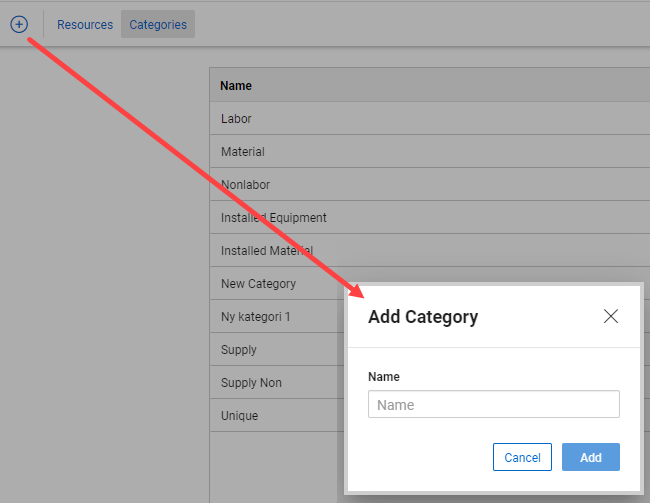This screenshot has height=503, width=650.
Task: Select the New Category row
Action: point(258,284)
